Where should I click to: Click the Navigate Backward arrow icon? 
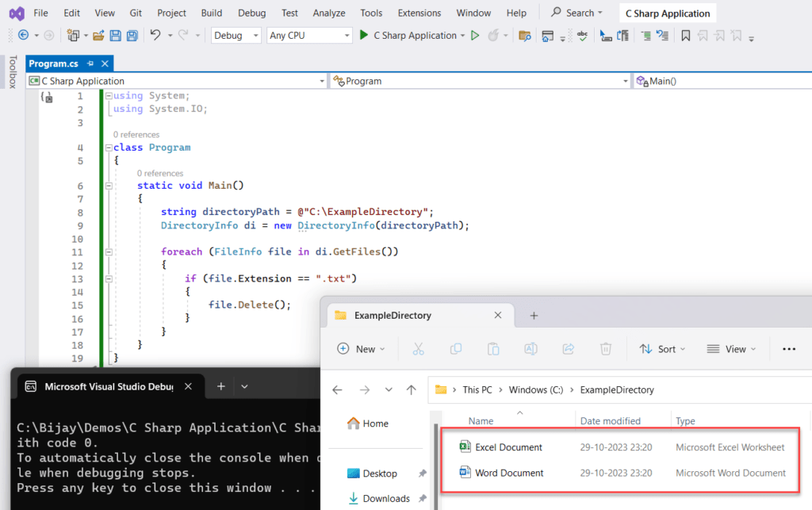24,36
